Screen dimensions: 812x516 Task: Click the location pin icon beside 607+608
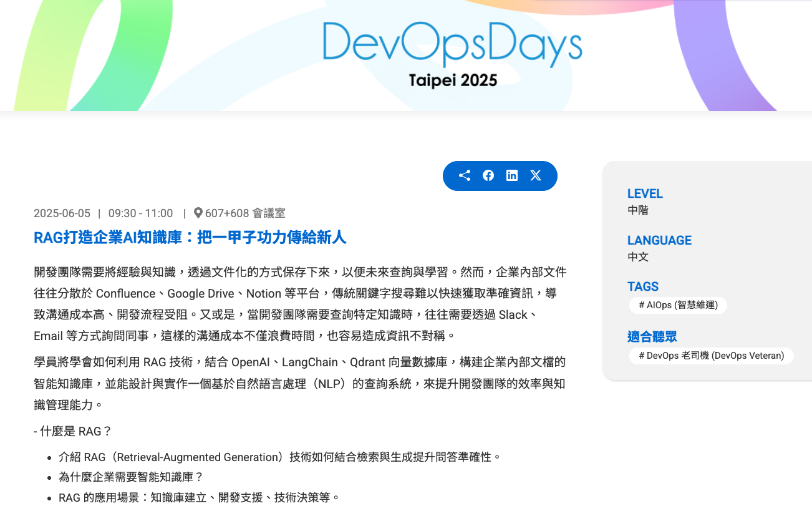coord(198,213)
